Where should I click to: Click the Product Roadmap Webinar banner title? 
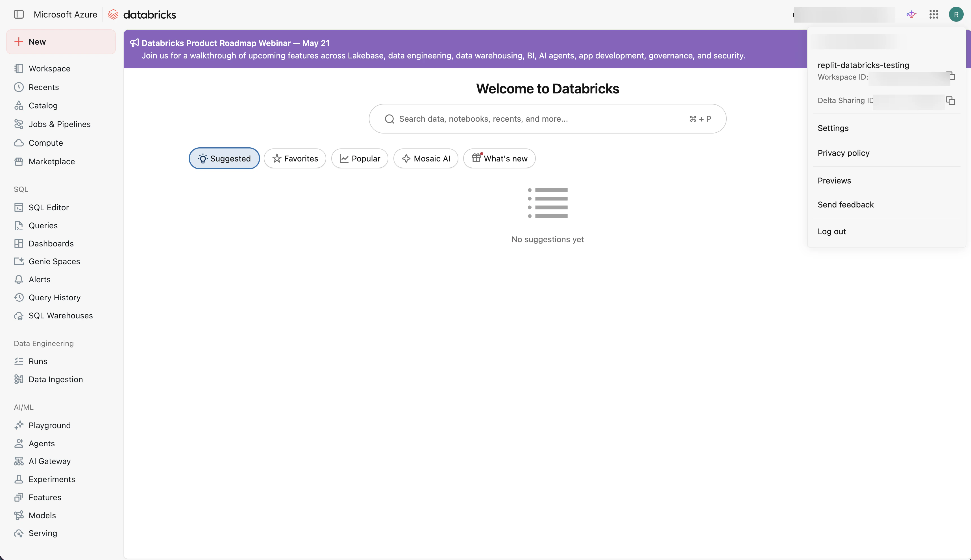pos(236,43)
